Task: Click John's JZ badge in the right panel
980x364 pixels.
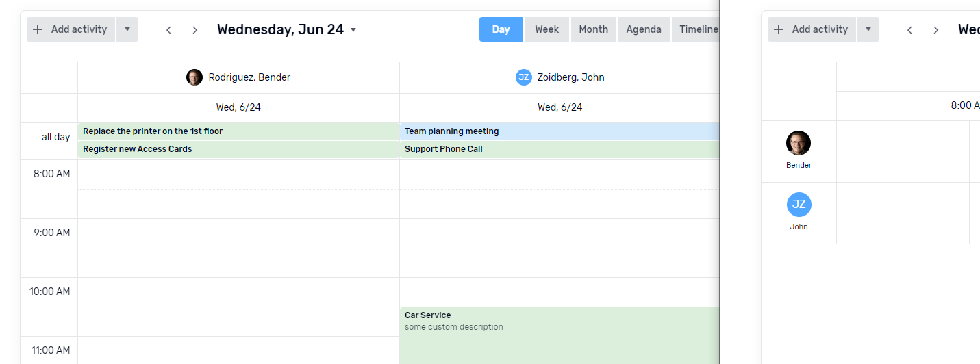Action: pos(799,205)
